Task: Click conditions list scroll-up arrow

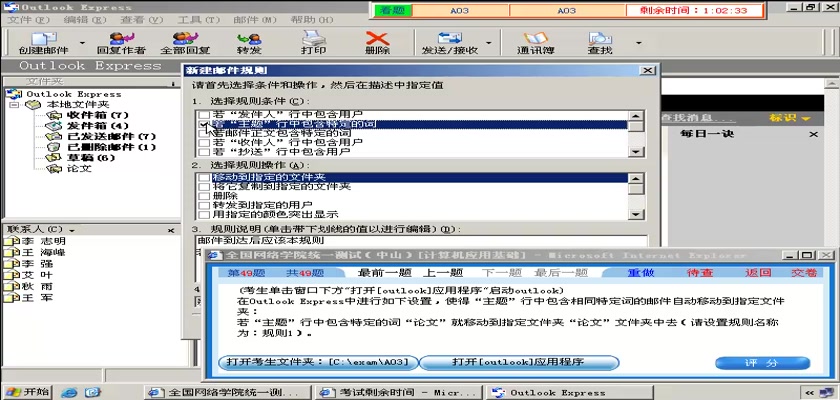Action: point(636,116)
